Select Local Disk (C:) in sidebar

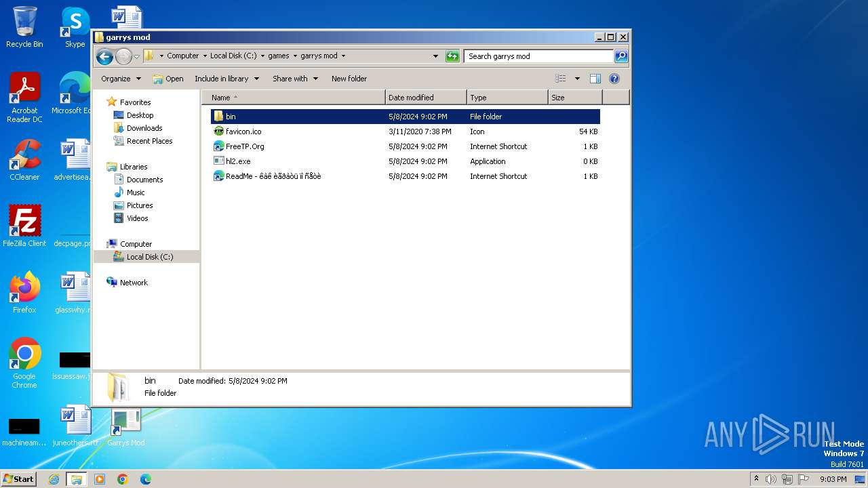(x=149, y=257)
